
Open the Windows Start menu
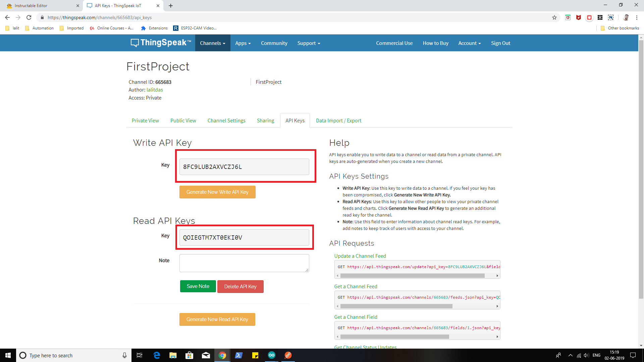click(x=8, y=355)
